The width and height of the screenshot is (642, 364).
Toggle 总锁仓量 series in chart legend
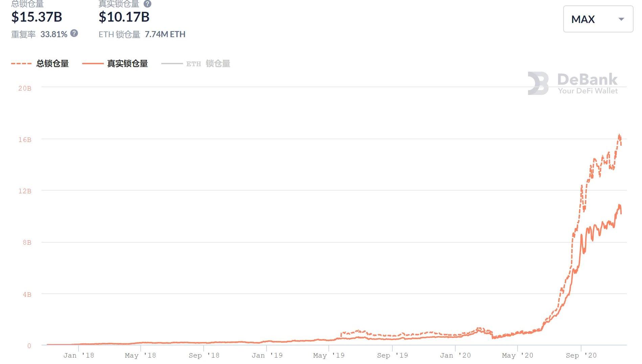(x=52, y=64)
